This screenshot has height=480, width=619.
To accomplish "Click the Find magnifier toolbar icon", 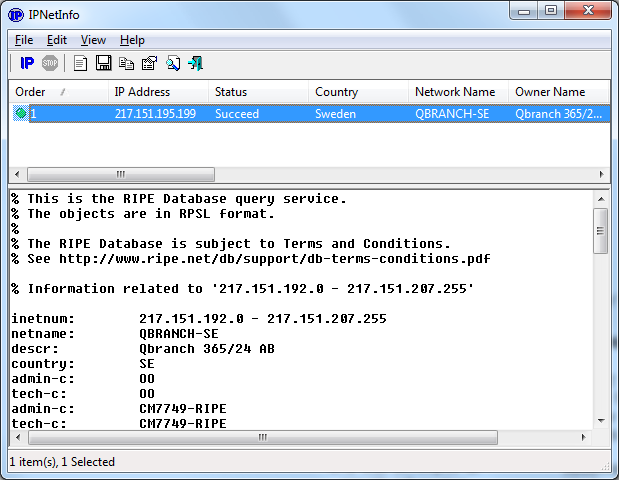I will pyautogui.click(x=173, y=63).
